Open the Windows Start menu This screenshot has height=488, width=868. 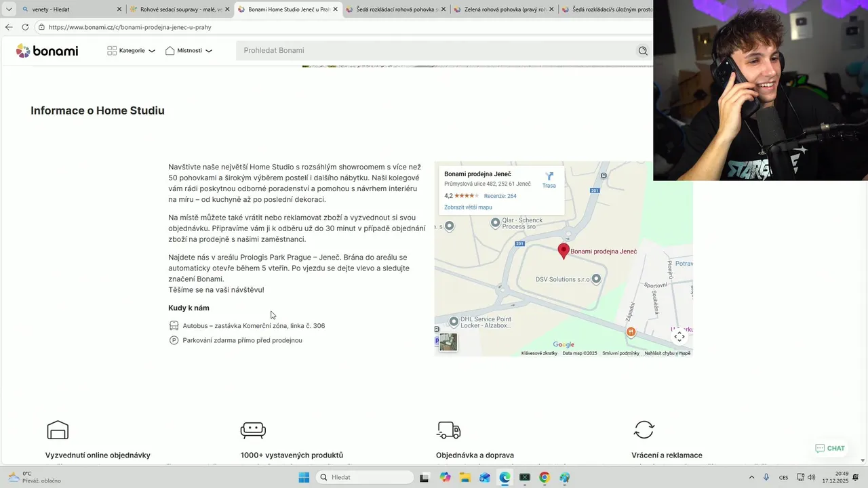tap(304, 477)
